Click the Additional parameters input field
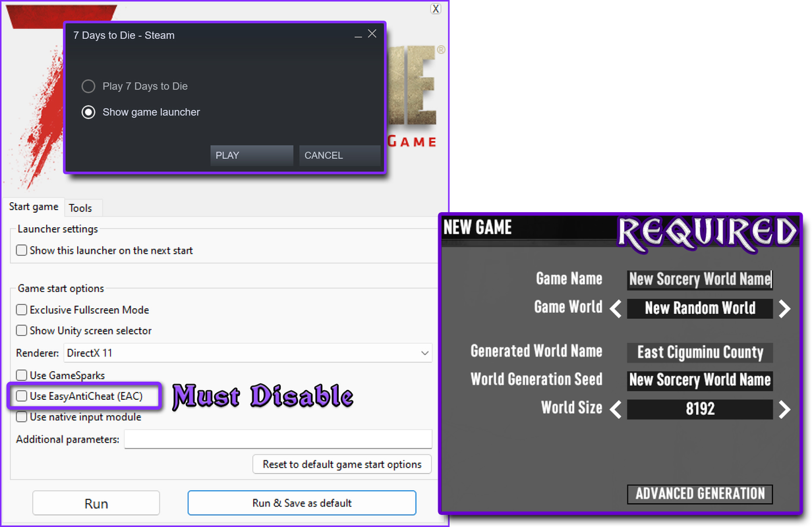The image size is (812, 527). [278, 439]
